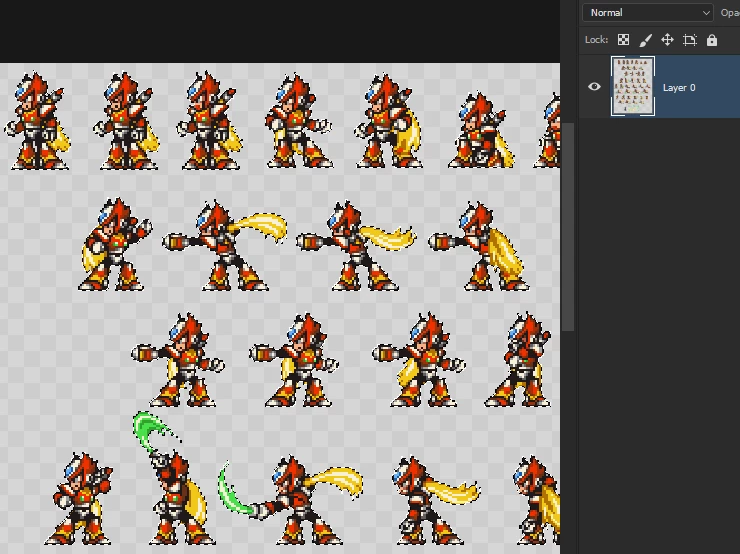
Task: Click the artboard auto-nesting lock icon
Action: 690,40
